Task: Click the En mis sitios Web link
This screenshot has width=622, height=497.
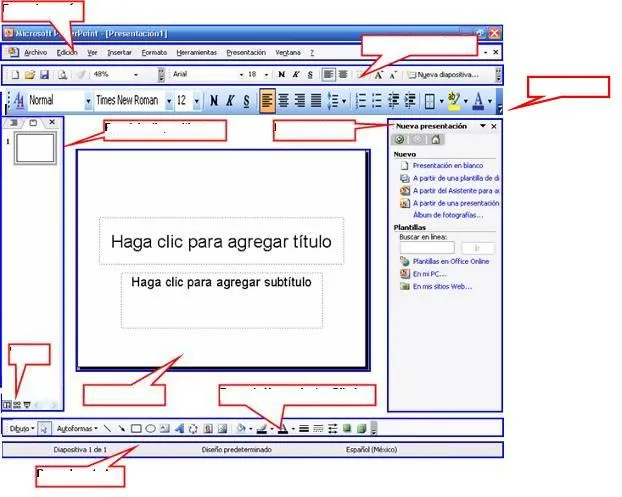Action: coord(442,286)
